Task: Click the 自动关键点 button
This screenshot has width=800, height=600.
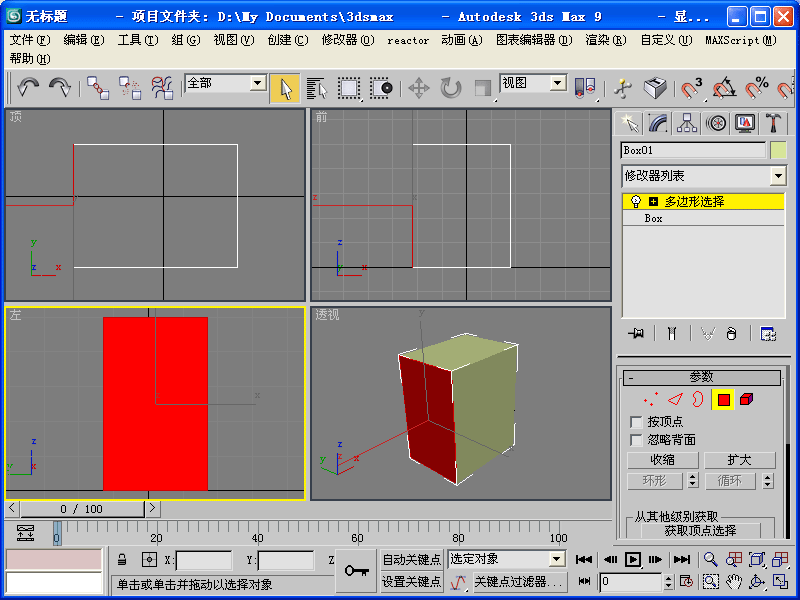Action: click(411, 560)
